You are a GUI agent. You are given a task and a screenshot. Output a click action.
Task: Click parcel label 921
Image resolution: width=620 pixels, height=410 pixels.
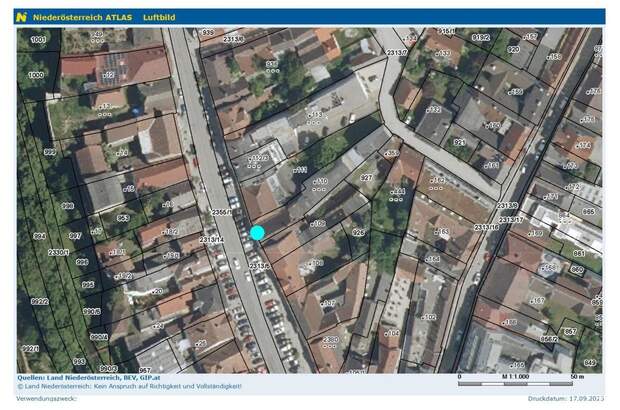(x=459, y=142)
